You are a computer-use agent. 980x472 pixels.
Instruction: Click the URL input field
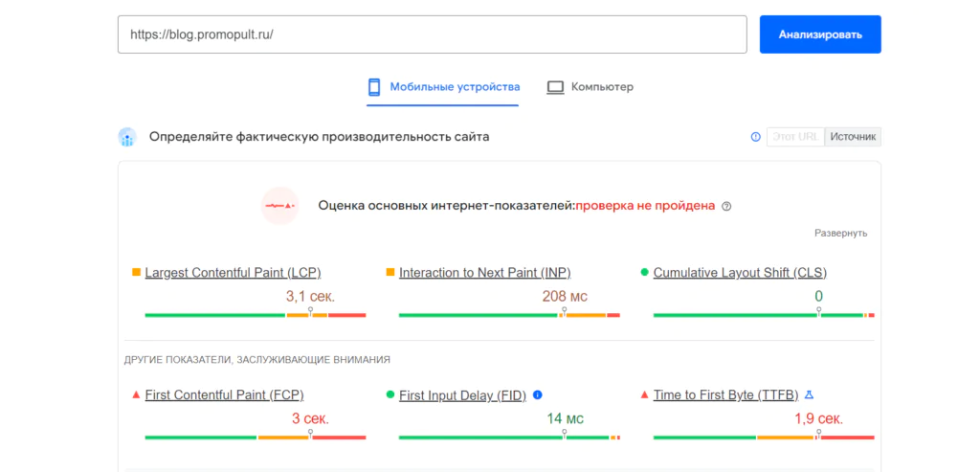click(433, 34)
